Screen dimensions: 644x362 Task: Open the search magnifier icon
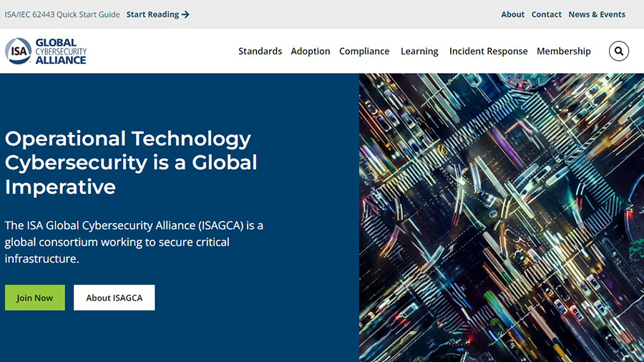point(618,52)
